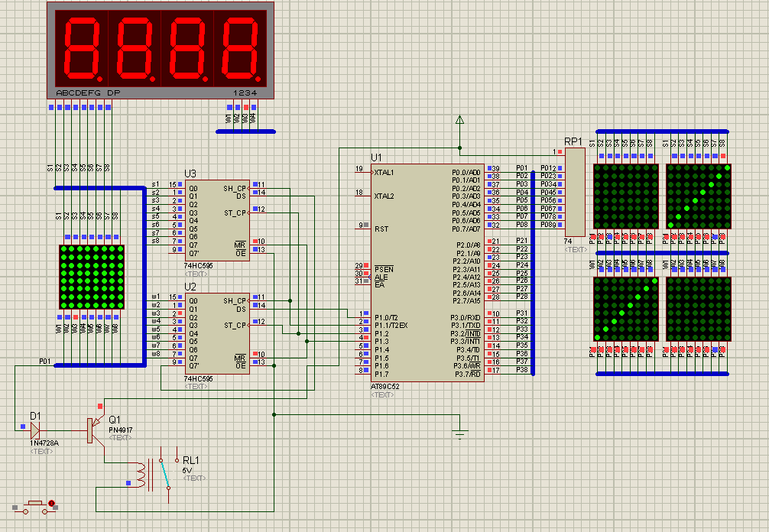Screen dimensions: 769x532
Task: Select the P01 wire label near D1
Action: [x=44, y=361]
